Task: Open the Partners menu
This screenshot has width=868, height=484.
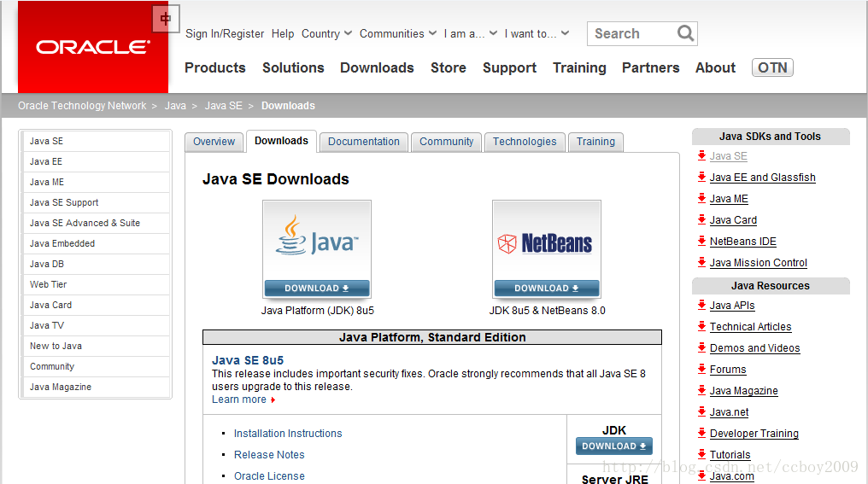Action: 650,67
